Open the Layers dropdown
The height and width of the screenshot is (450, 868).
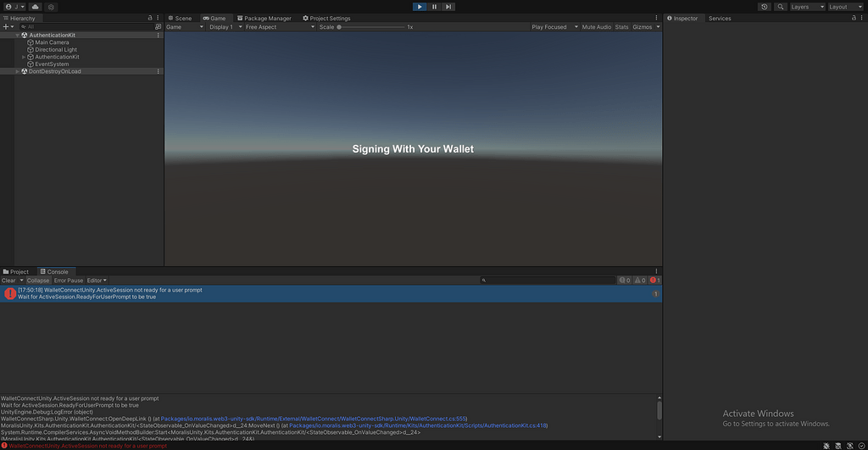click(807, 7)
